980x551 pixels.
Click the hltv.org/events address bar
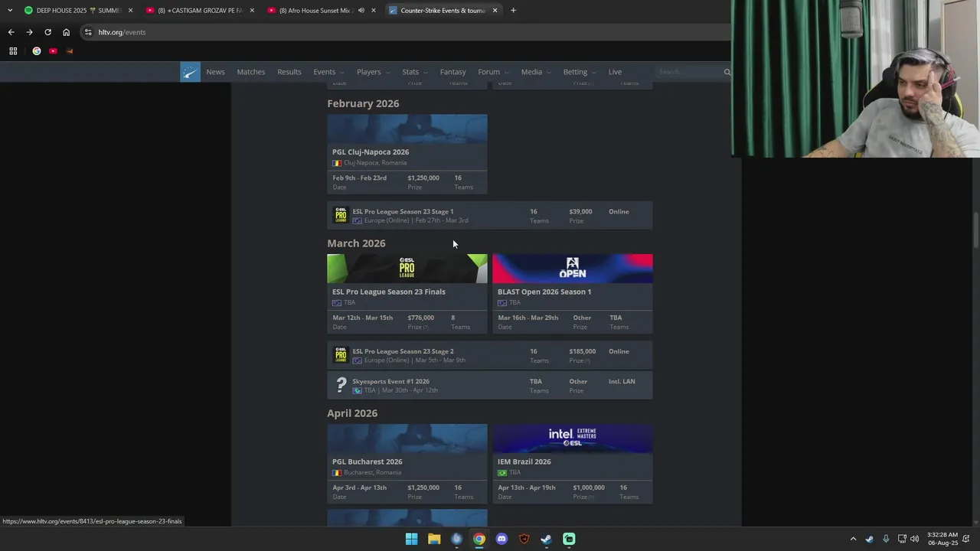tap(406, 32)
